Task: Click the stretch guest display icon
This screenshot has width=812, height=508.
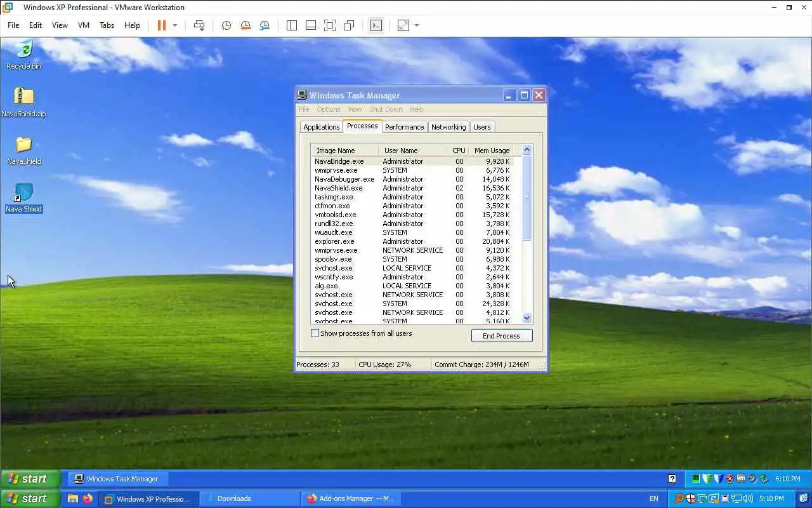Action: click(x=403, y=25)
